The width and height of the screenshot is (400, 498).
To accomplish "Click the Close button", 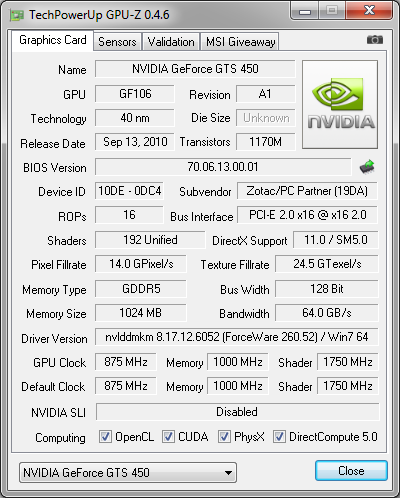I will pyautogui.click(x=351, y=471).
